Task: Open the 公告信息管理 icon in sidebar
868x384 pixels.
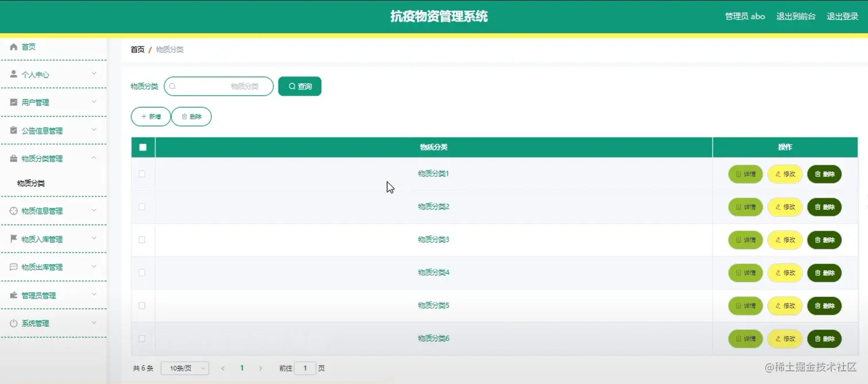Action: 13,130
